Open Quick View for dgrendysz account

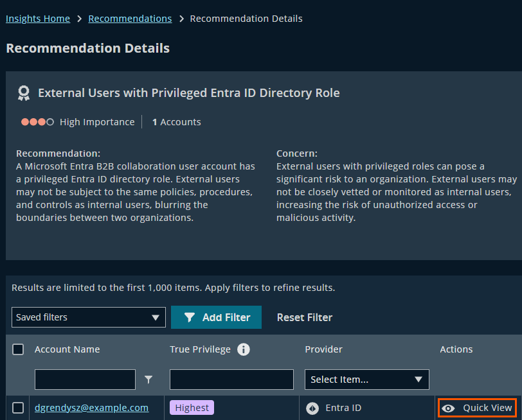click(478, 408)
